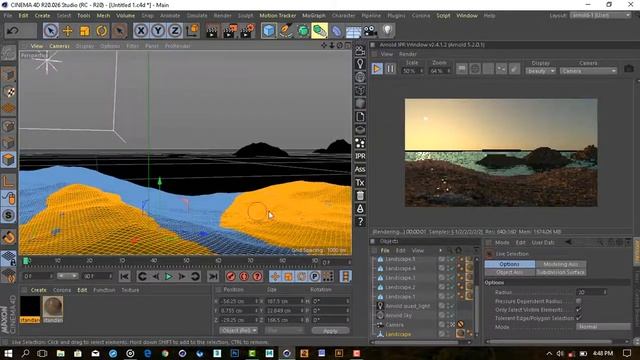This screenshot has width=640, height=360.
Task: Click the Apply button in coordinates panel
Action: [330, 331]
